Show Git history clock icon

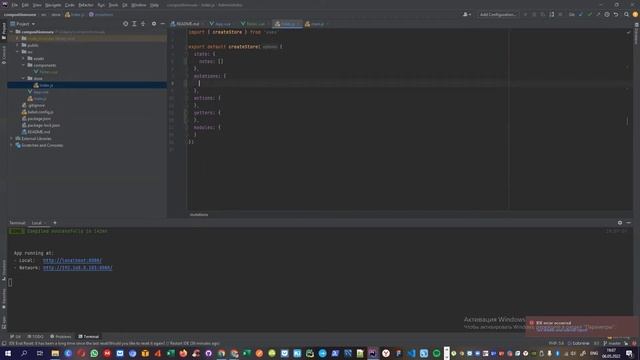(x=607, y=14)
